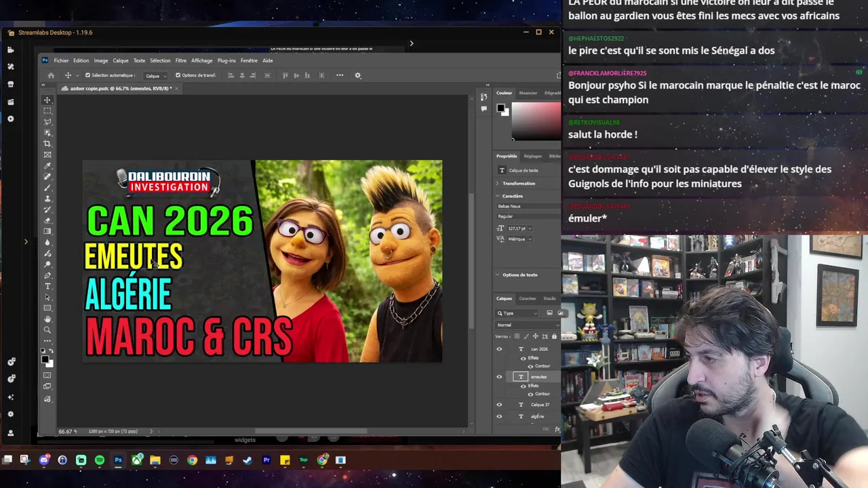The height and width of the screenshot is (488, 868).
Task: Switch to the Nuancier tab
Action: click(x=528, y=93)
